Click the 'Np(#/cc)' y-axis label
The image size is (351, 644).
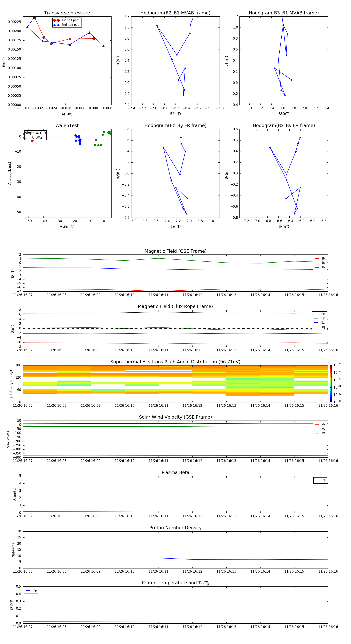pos(13,550)
